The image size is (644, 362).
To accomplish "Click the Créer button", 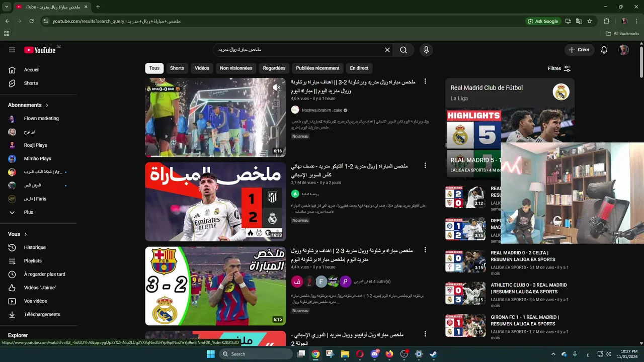I will coord(579,50).
